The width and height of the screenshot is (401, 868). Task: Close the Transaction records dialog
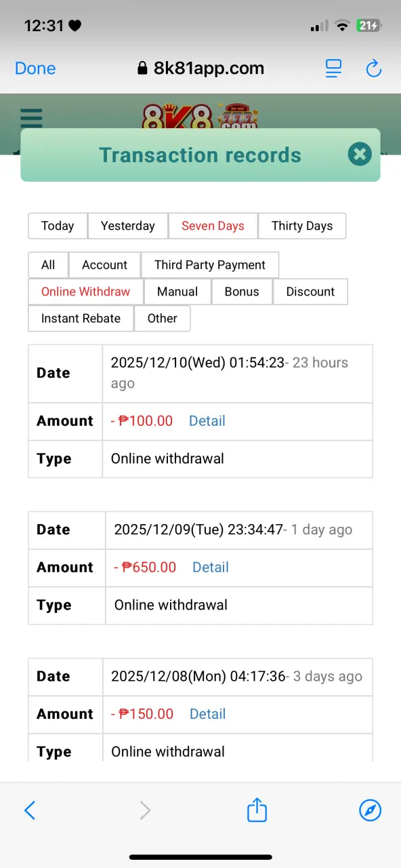[x=360, y=155]
